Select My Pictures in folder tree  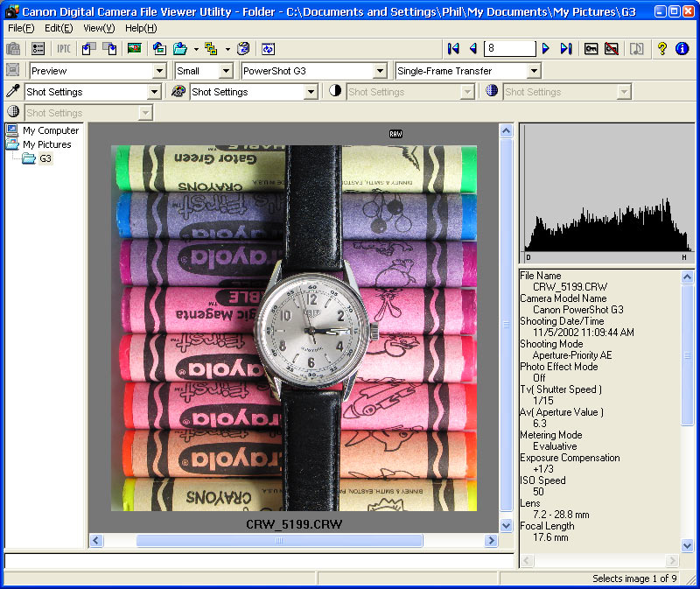point(47,144)
